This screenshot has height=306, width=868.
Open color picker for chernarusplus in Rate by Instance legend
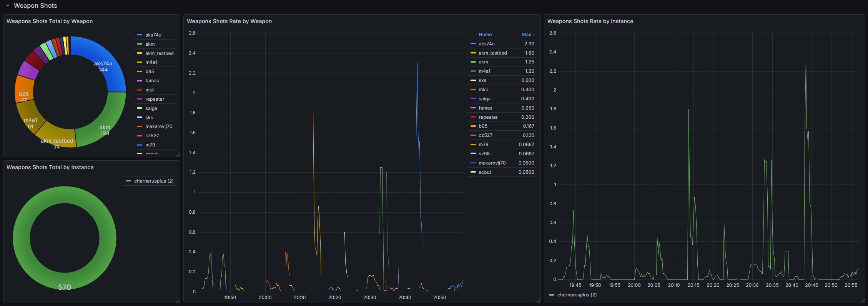coord(552,295)
